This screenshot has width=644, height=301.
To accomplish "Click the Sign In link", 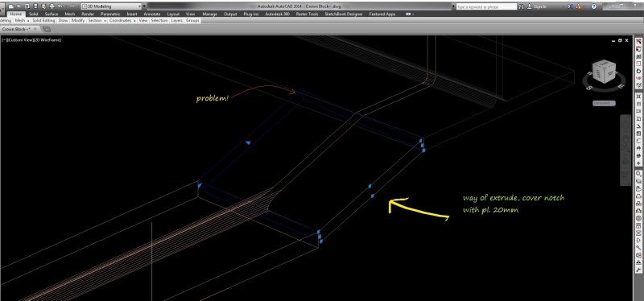I will [539, 6].
